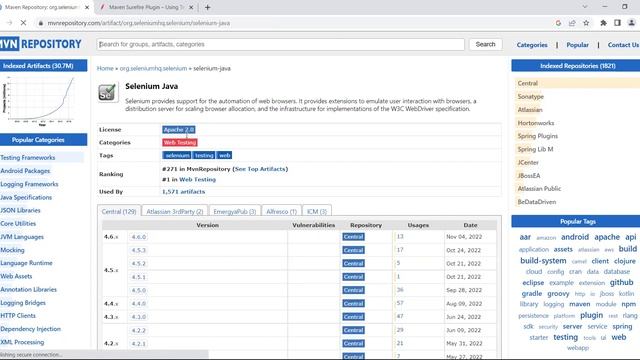Open version 4.5.2 link

pyautogui.click(x=139, y=264)
